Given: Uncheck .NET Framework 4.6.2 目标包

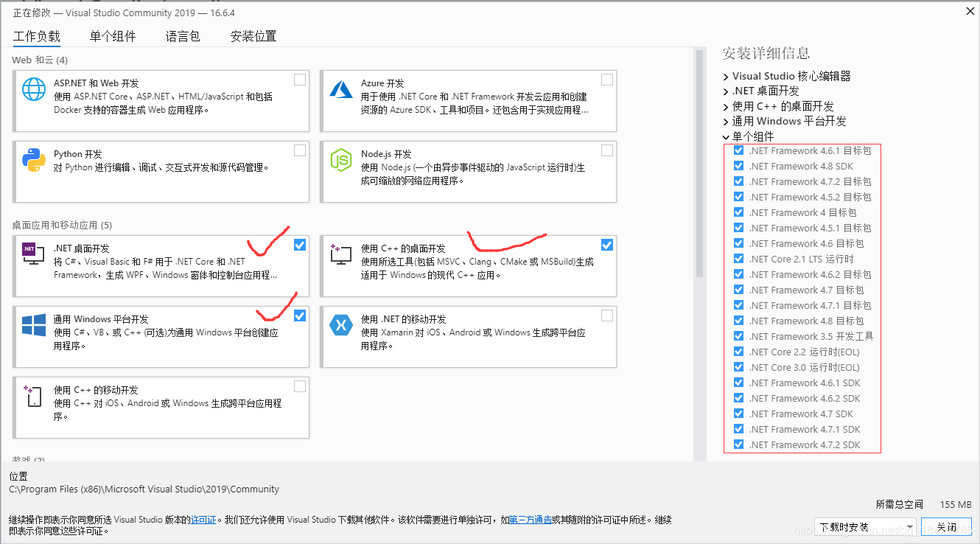Looking at the screenshot, I should (738, 274).
